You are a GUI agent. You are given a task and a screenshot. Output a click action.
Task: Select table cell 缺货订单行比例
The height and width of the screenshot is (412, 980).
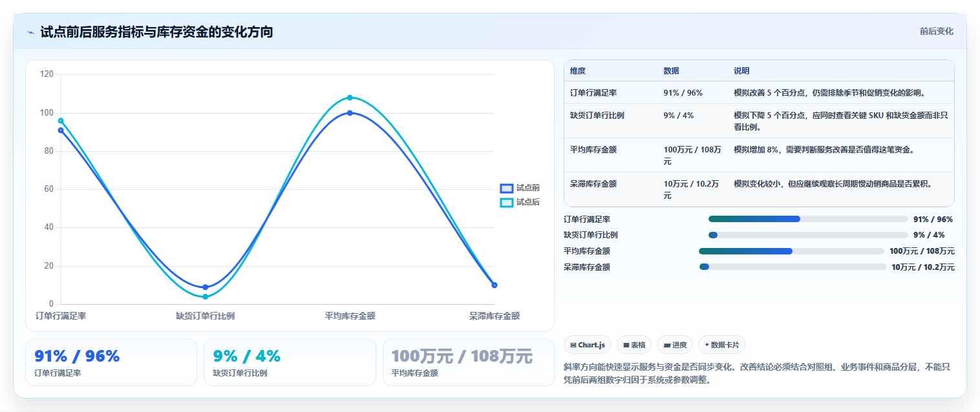click(597, 116)
